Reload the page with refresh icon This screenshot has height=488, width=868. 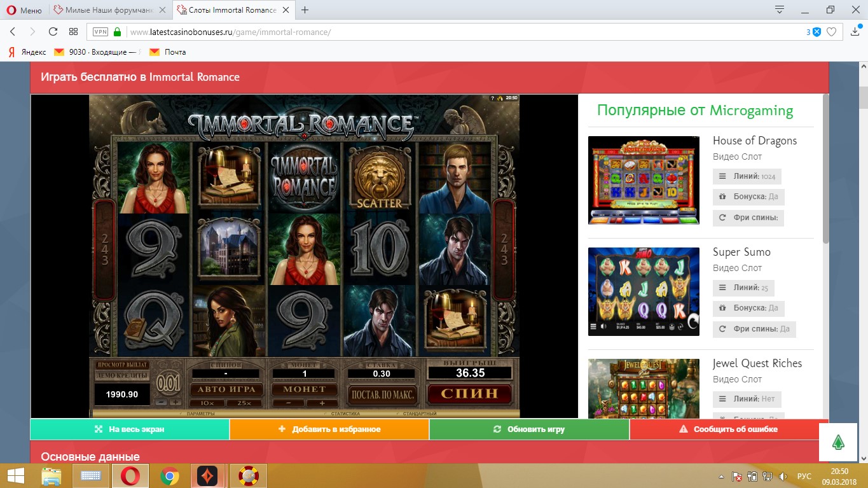53,32
